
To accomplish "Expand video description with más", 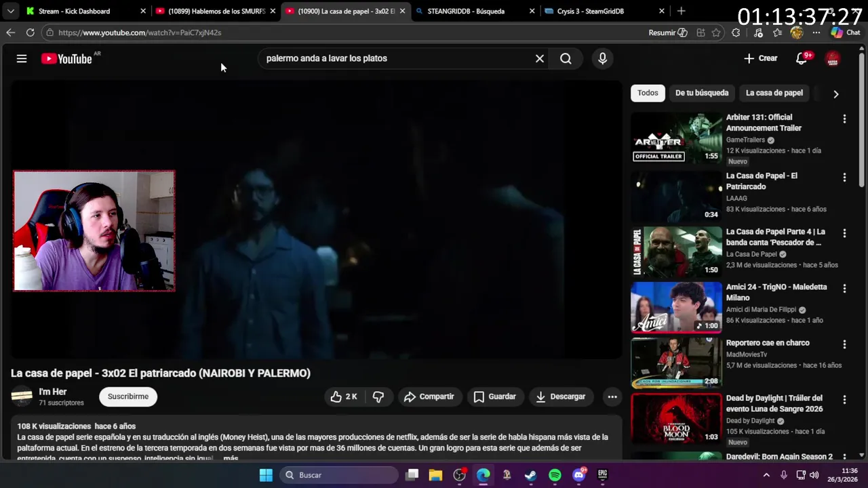I will coord(231,458).
